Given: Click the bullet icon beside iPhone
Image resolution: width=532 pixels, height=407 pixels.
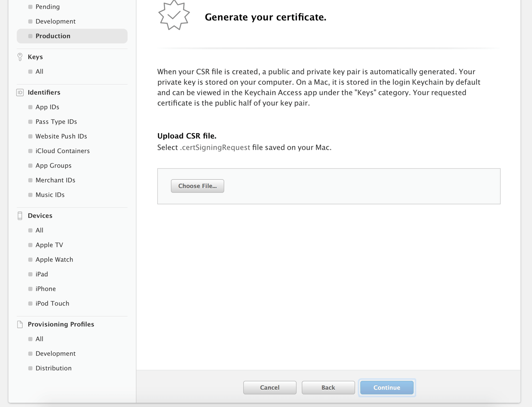Looking at the screenshot, I should (x=30, y=289).
